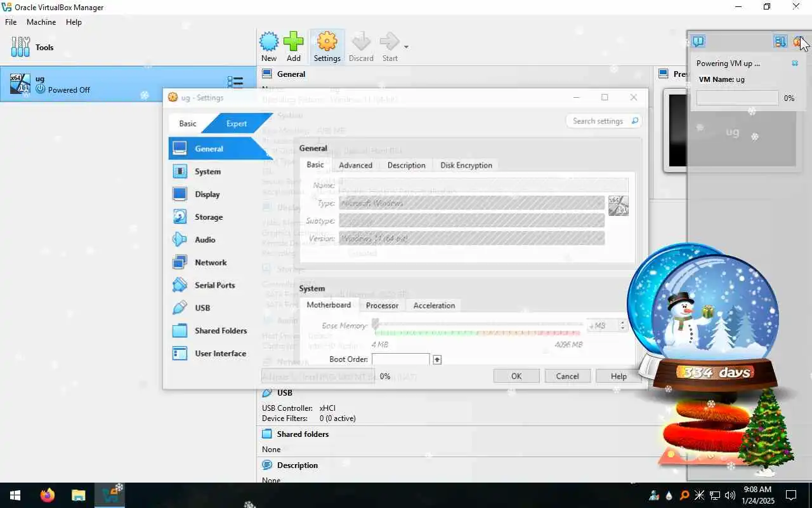Click Cancel in the Settings dialog
Screen dimensions: 812x508
pyautogui.click(x=567, y=376)
